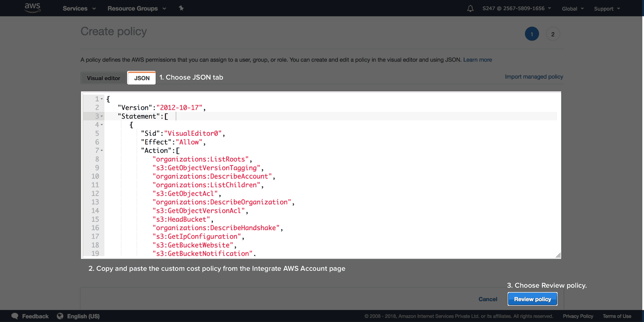Click the "s3:GetBucketNotification" line
The image size is (644, 322).
(204, 253)
